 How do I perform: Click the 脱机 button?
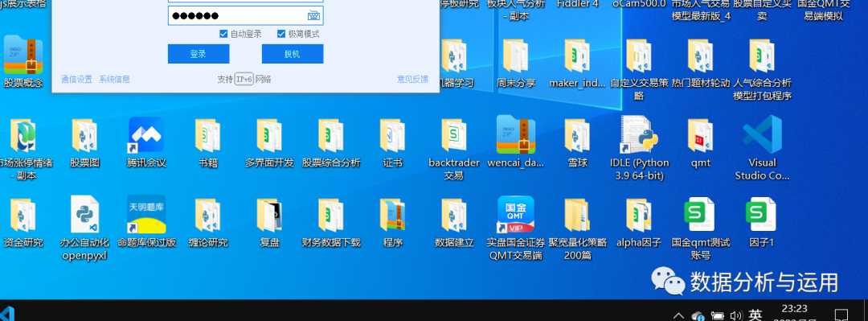point(293,54)
